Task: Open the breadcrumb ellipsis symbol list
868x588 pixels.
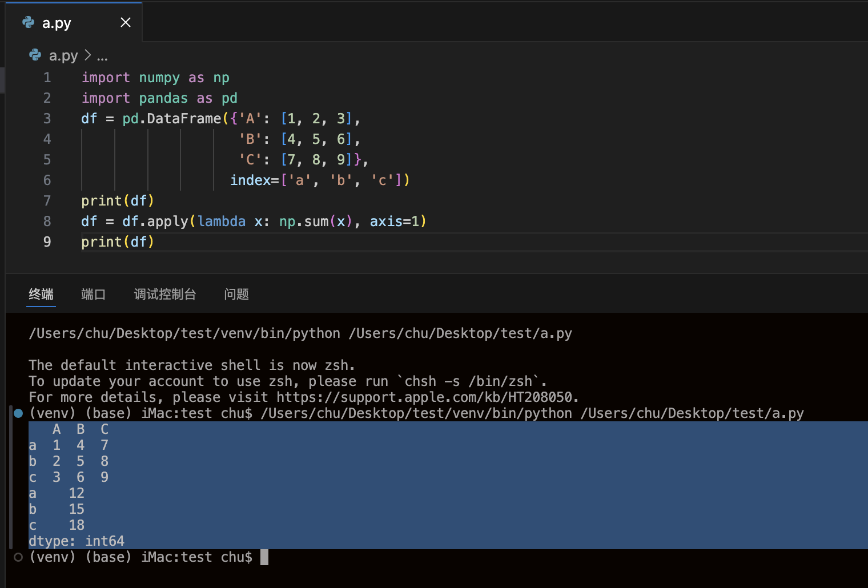Action: coord(102,57)
